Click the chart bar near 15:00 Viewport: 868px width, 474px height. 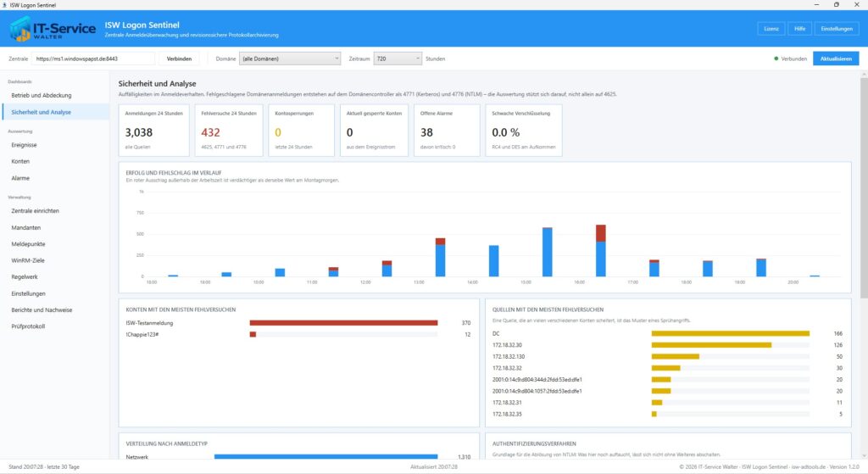point(547,252)
